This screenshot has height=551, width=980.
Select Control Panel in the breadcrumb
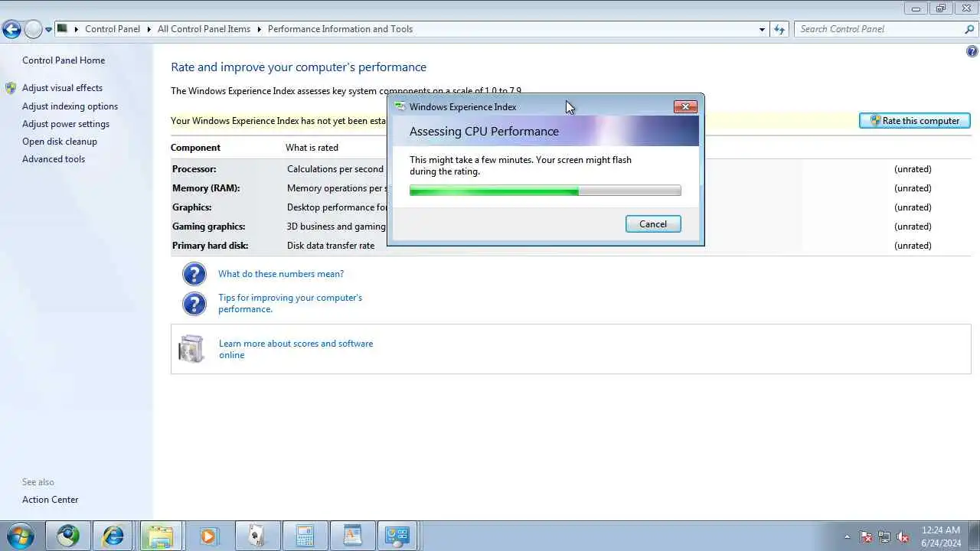113,29
